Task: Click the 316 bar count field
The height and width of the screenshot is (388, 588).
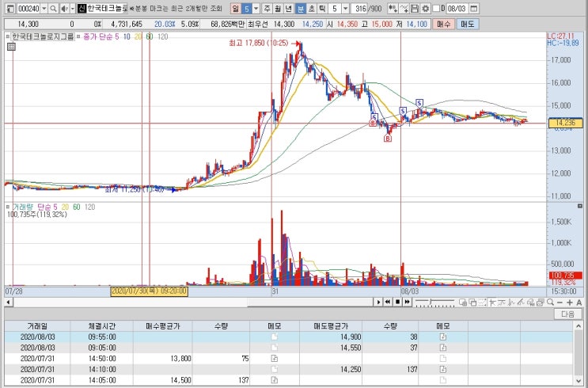Action: coord(358,8)
